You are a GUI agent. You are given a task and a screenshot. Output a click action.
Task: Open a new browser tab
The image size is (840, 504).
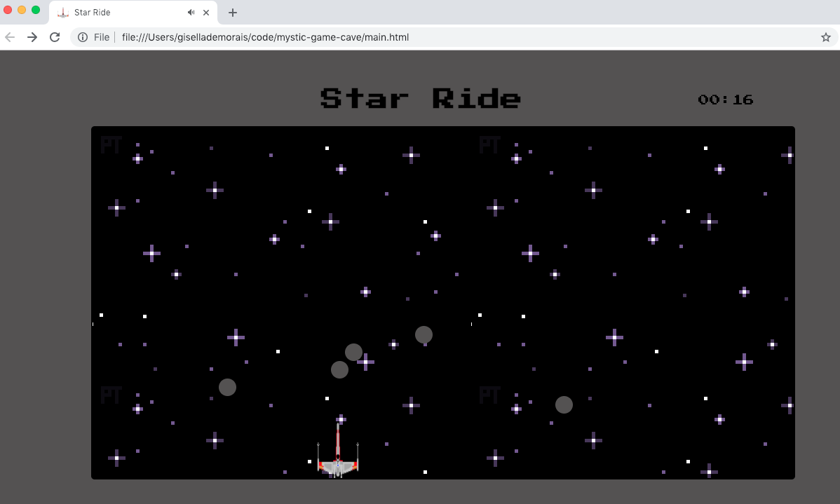pyautogui.click(x=233, y=13)
